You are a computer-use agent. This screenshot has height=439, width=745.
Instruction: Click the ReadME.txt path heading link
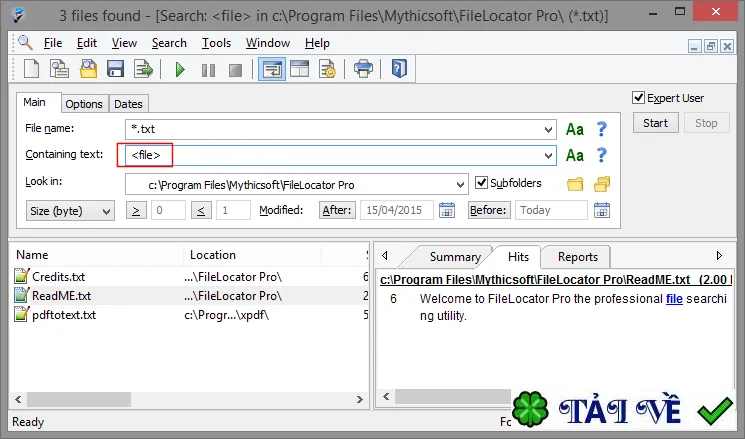point(555,279)
